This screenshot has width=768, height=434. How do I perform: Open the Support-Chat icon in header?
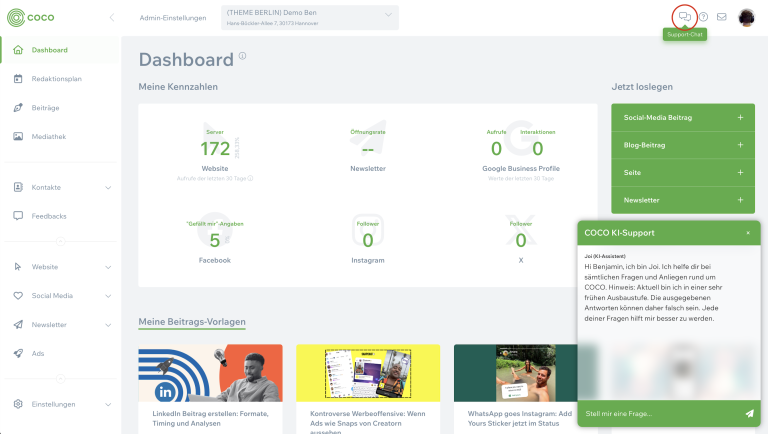(684, 16)
